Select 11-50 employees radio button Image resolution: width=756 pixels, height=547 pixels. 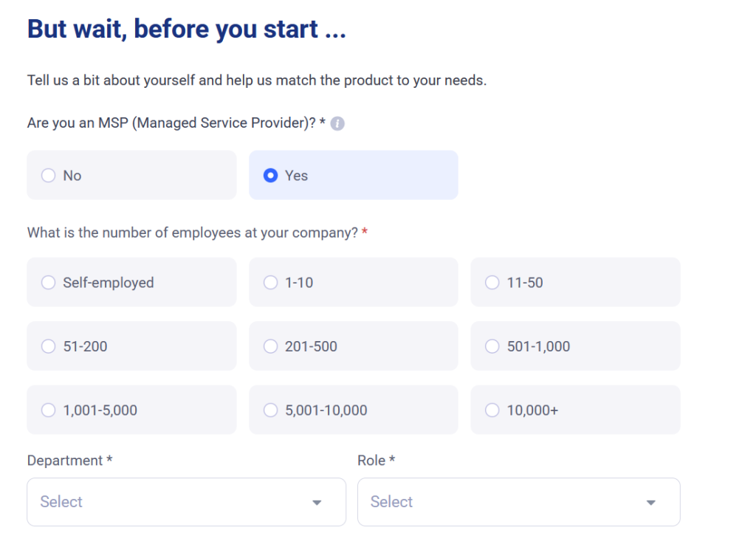point(492,283)
